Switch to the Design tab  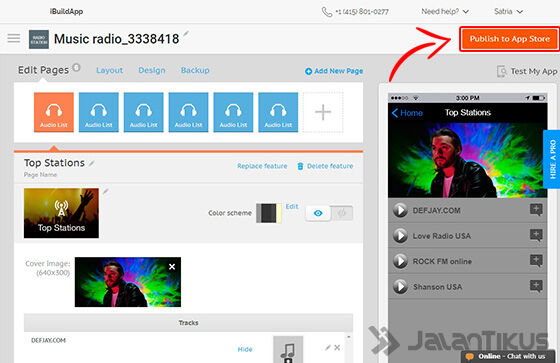pos(152,70)
